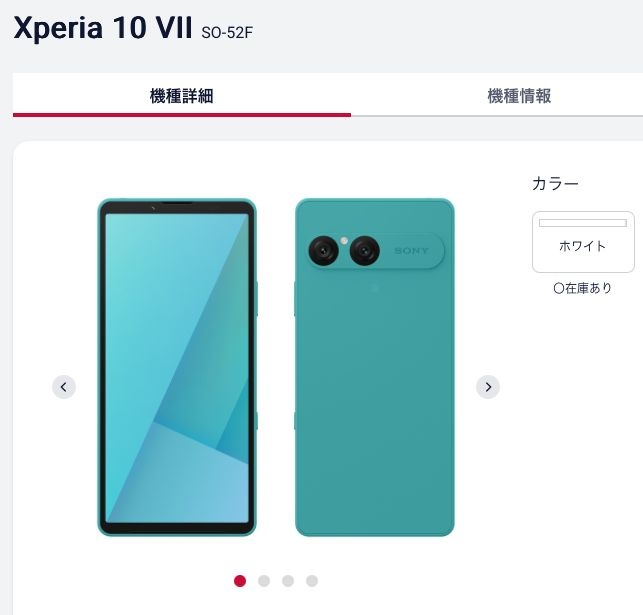Click the left rear camera lens

point(324,250)
